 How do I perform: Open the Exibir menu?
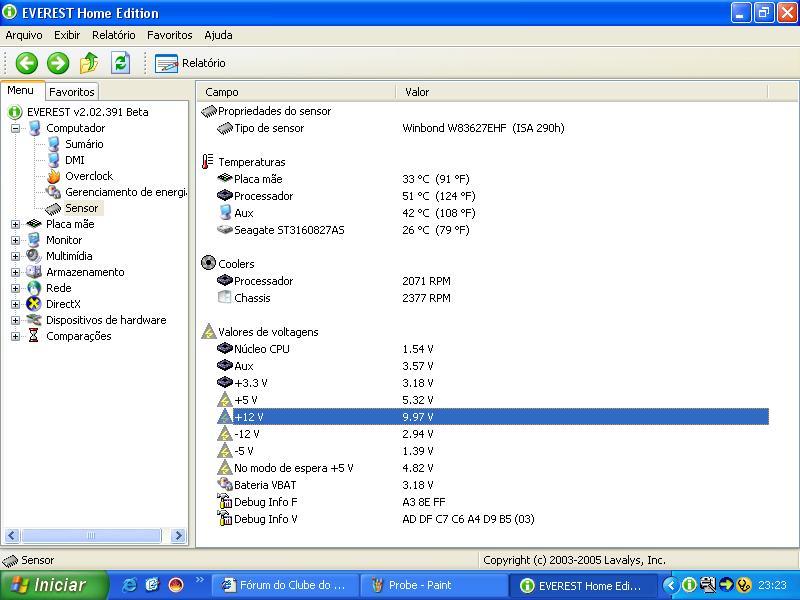67,35
